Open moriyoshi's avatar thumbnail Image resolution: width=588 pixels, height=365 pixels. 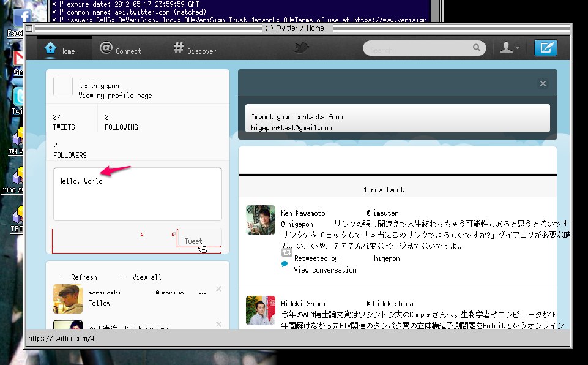click(68, 299)
